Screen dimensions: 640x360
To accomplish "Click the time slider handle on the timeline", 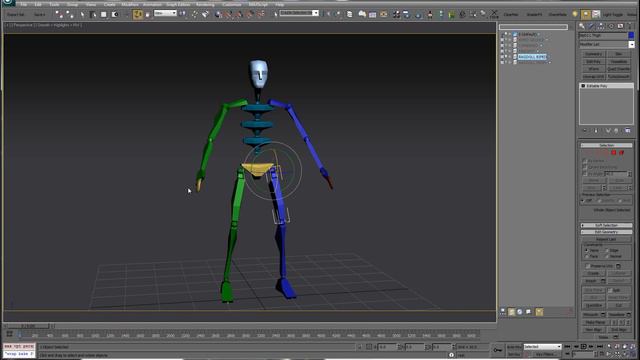I will tap(28, 326).
